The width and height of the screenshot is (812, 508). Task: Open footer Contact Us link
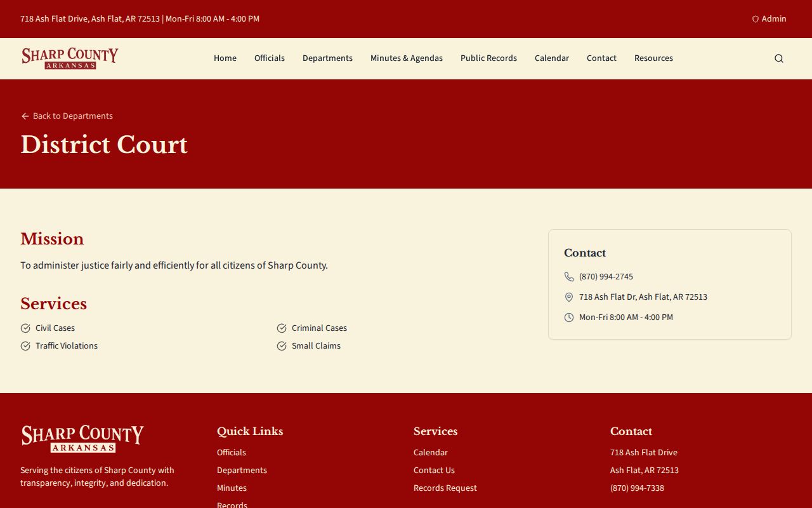[434, 471]
